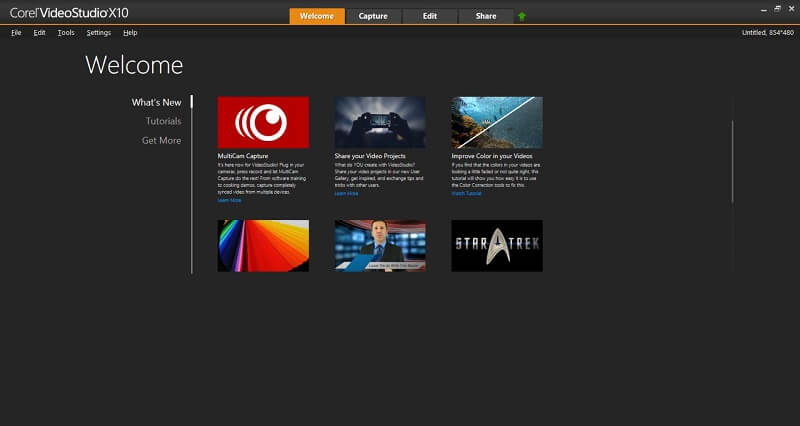Open the Improve Color underwater thumbnail
This screenshot has width=800, height=426.
pyautogui.click(x=497, y=122)
